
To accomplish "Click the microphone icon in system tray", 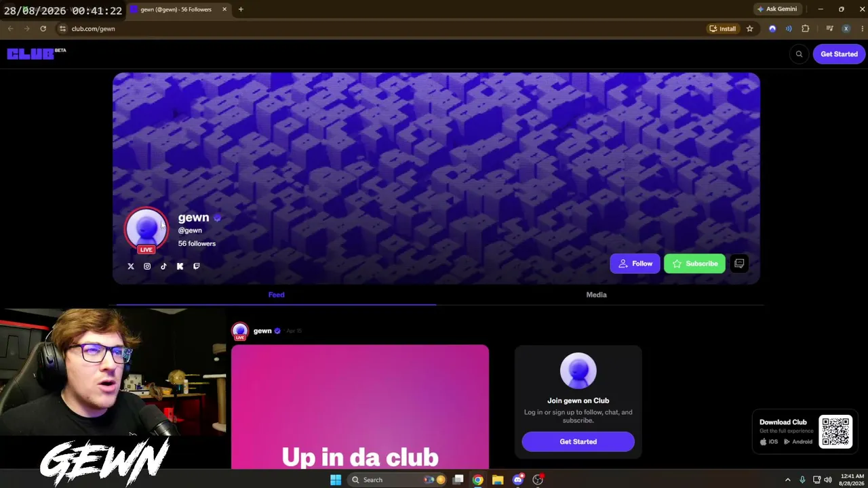I will point(802,480).
